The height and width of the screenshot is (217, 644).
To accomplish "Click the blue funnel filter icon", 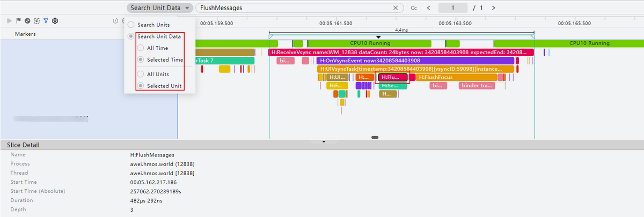I will (46, 21).
